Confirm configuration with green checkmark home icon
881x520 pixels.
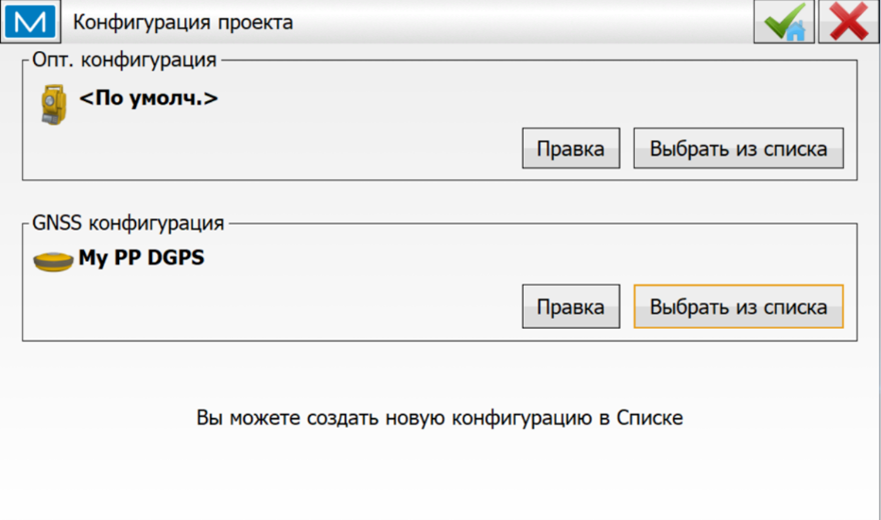click(784, 21)
